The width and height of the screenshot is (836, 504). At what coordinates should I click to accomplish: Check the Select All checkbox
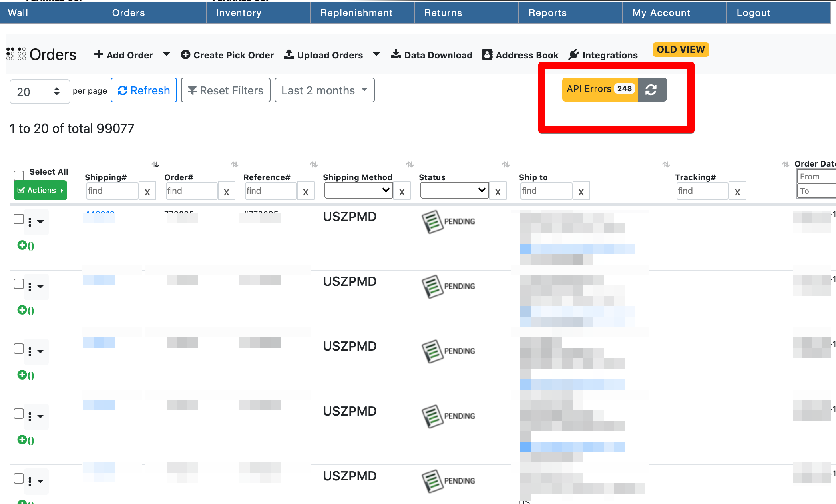(x=18, y=175)
